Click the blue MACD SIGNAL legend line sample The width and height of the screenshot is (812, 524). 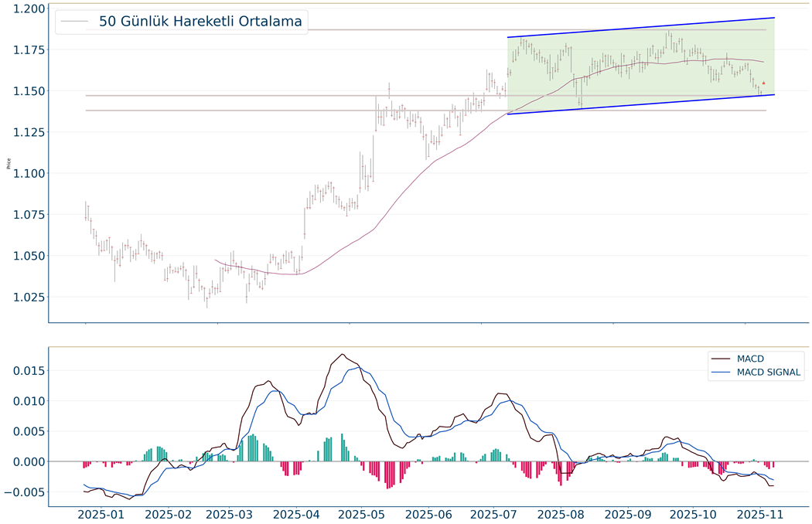click(722, 373)
